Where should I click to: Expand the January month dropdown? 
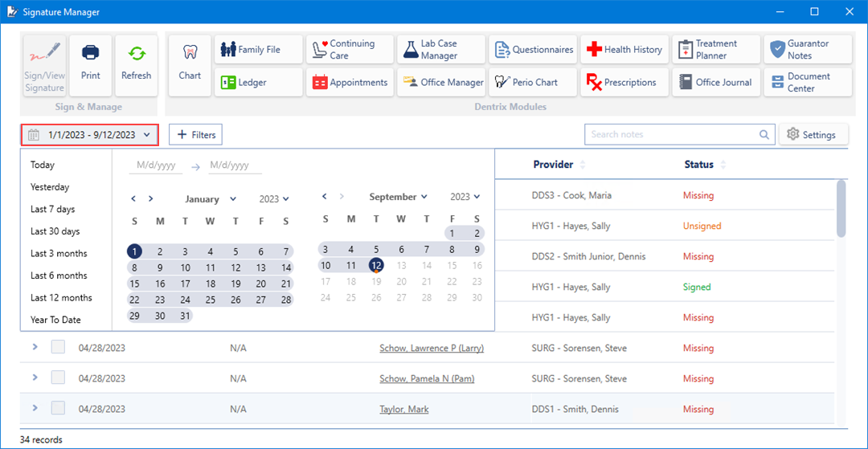[x=210, y=199]
